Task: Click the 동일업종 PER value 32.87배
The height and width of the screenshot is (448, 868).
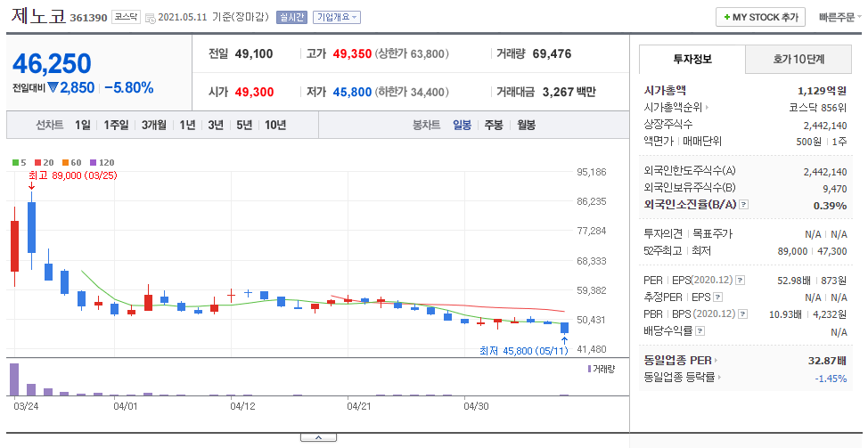Action: 827,361
